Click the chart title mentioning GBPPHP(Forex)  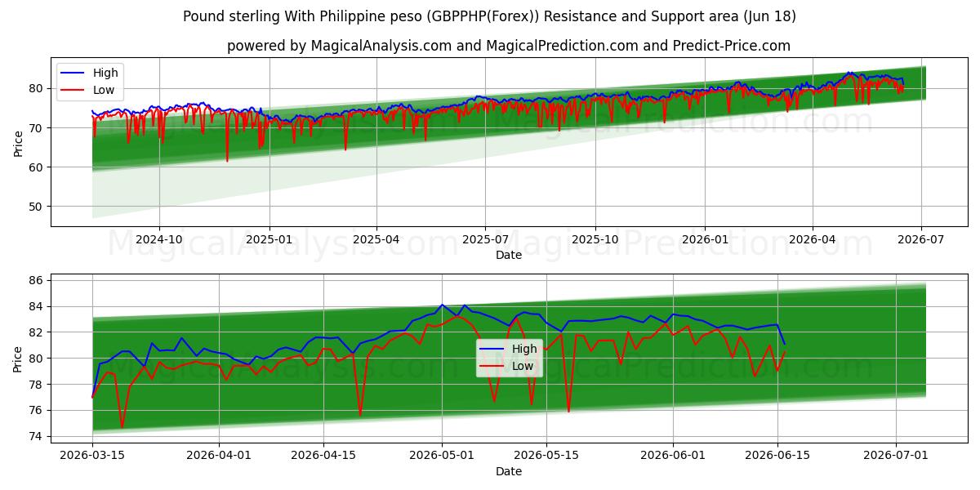pos(489,16)
